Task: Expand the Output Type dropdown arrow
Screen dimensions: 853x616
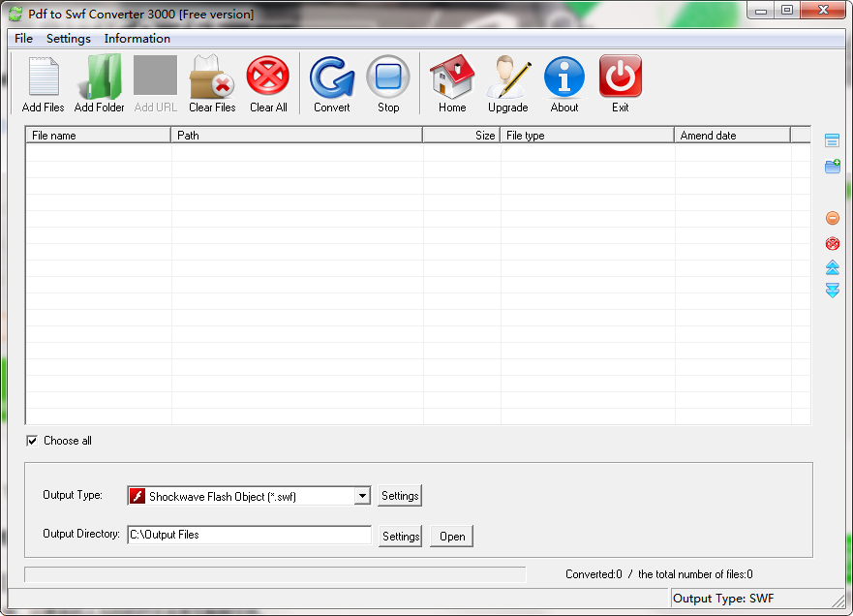Action: 362,496
